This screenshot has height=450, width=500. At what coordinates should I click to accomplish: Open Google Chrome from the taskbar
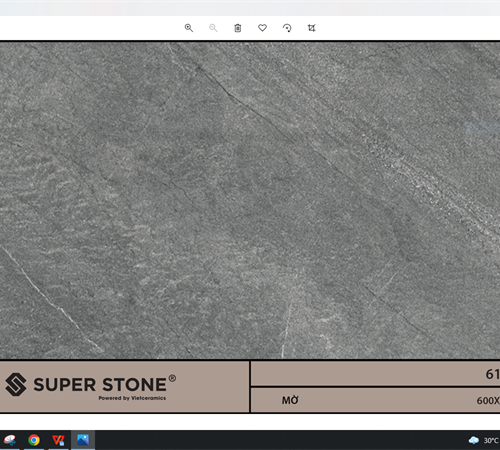tap(34, 440)
